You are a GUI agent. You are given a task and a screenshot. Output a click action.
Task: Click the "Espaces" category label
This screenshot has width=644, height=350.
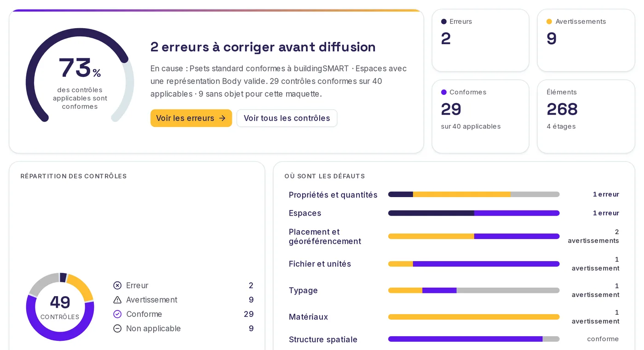(x=305, y=213)
